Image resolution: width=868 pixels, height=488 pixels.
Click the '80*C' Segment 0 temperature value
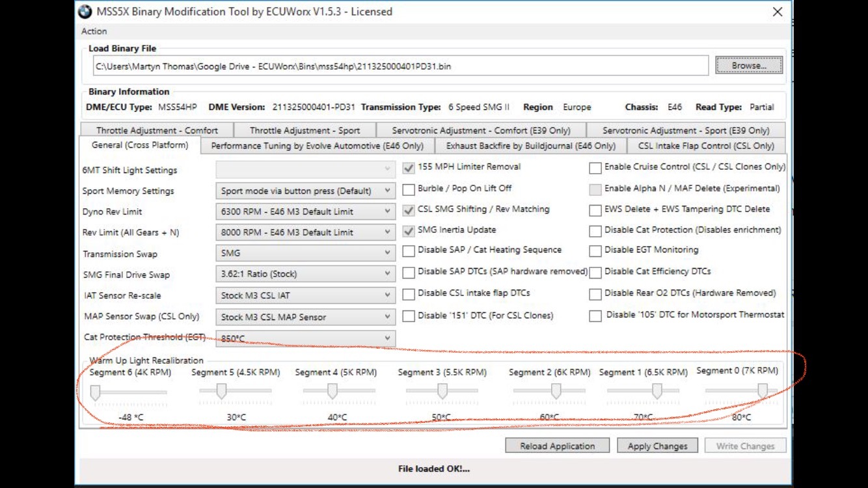(742, 417)
